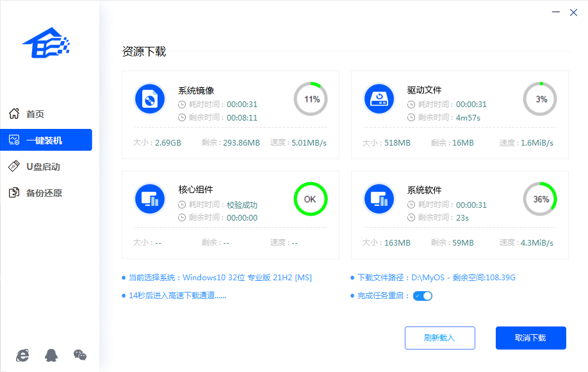Click the 系统软件 blue round icon
This screenshot has width=588, height=372.
(379, 199)
